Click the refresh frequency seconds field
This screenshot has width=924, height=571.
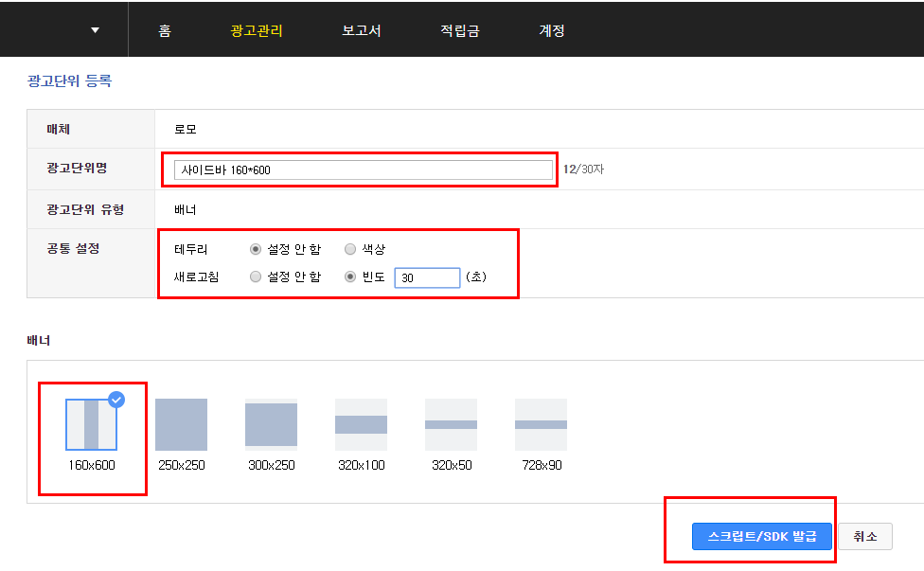click(427, 277)
